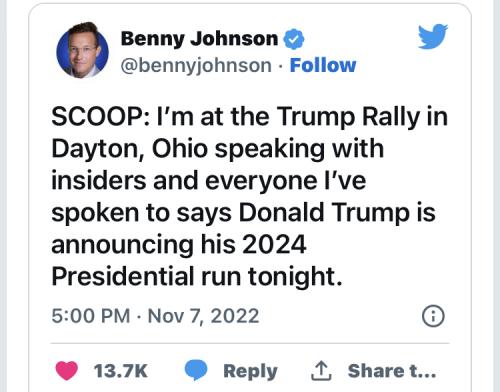The image size is (500, 392).
Task: Open the Nov 7, 2022 date link
Action: (203, 316)
